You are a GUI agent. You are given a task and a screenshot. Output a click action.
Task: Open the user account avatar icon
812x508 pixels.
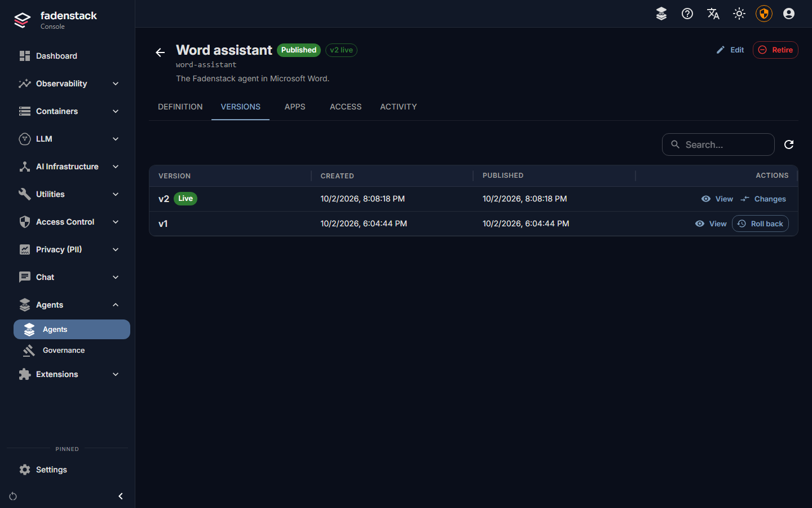(x=789, y=14)
